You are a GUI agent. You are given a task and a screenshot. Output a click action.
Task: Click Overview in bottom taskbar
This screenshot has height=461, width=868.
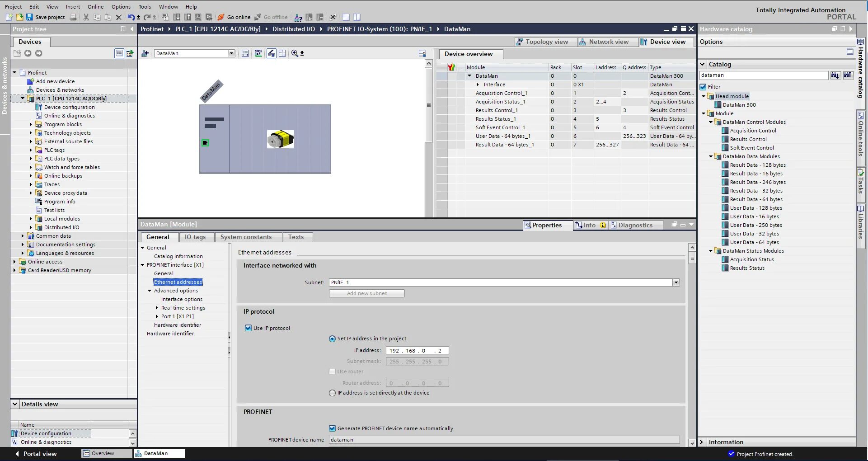pos(107,453)
